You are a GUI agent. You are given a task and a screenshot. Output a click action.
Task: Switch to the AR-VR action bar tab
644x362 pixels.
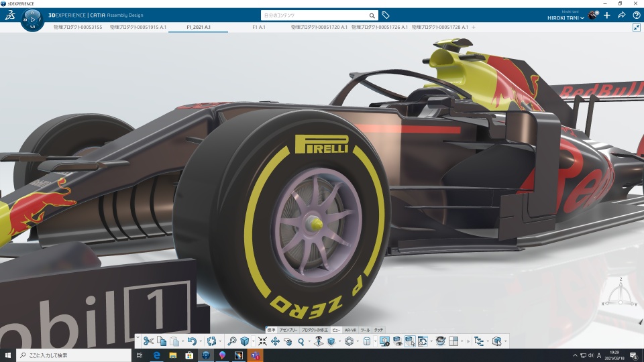point(350,330)
